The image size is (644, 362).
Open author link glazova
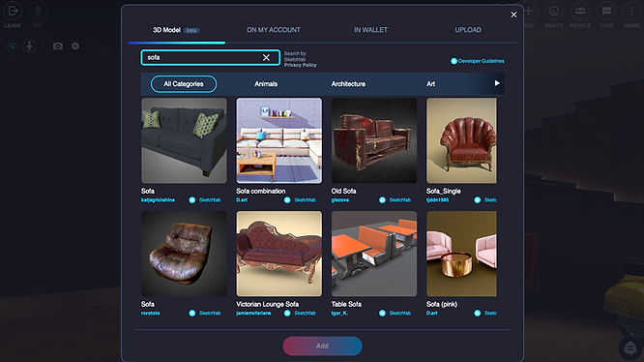pyautogui.click(x=340, y=200)
